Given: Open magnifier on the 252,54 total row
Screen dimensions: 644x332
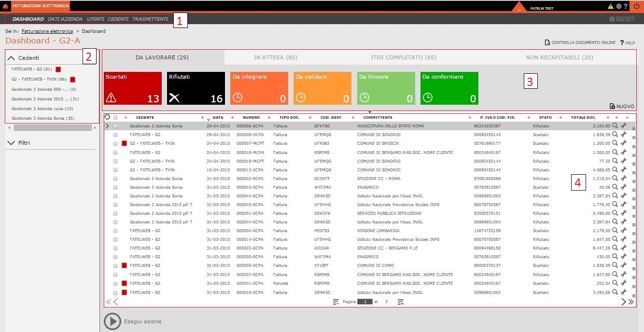Looking at the screenshot, I should point(615,283).
